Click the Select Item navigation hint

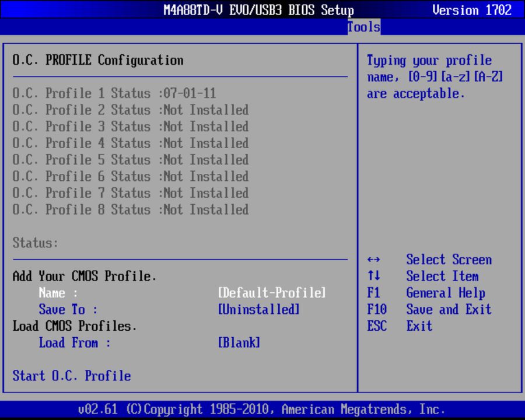[x=443, y=276]
